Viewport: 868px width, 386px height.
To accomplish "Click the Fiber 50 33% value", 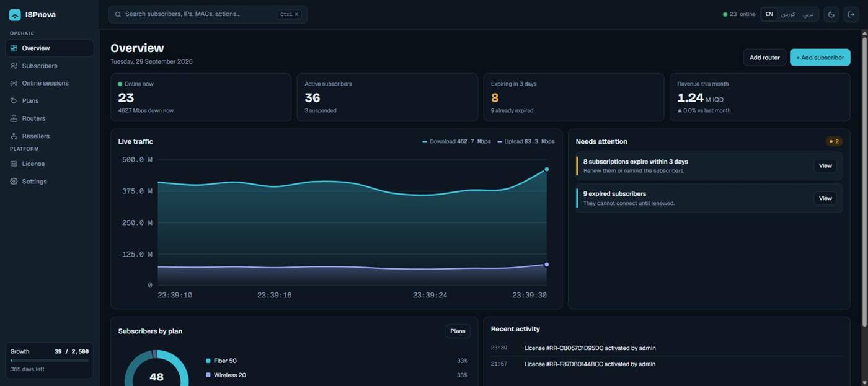I will [x=462, y=361].
